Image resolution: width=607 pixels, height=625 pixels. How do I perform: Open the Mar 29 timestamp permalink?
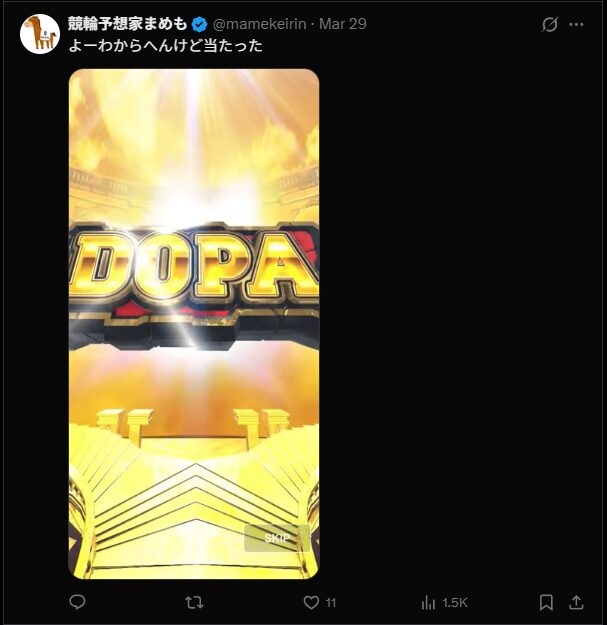(x=343, y=24)
